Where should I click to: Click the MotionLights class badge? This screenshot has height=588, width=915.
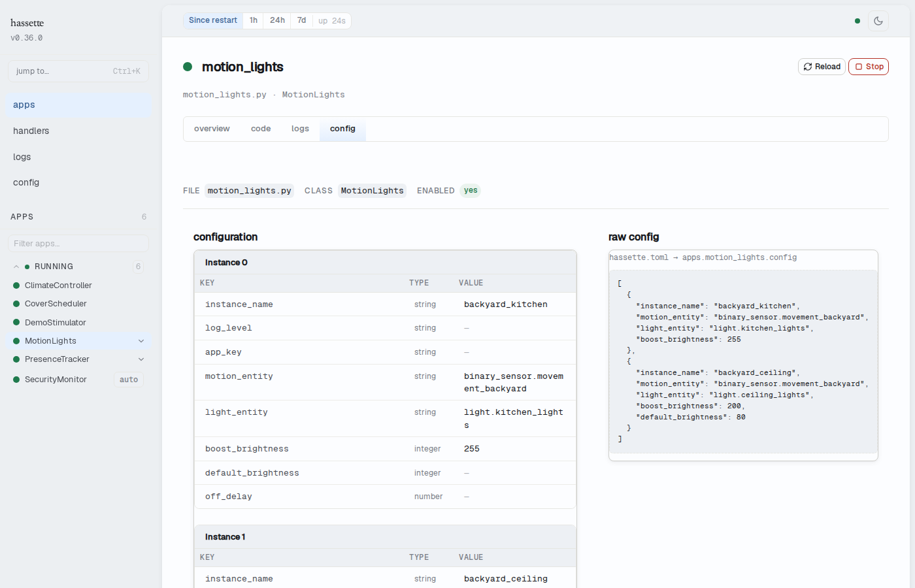pos(373,191)
